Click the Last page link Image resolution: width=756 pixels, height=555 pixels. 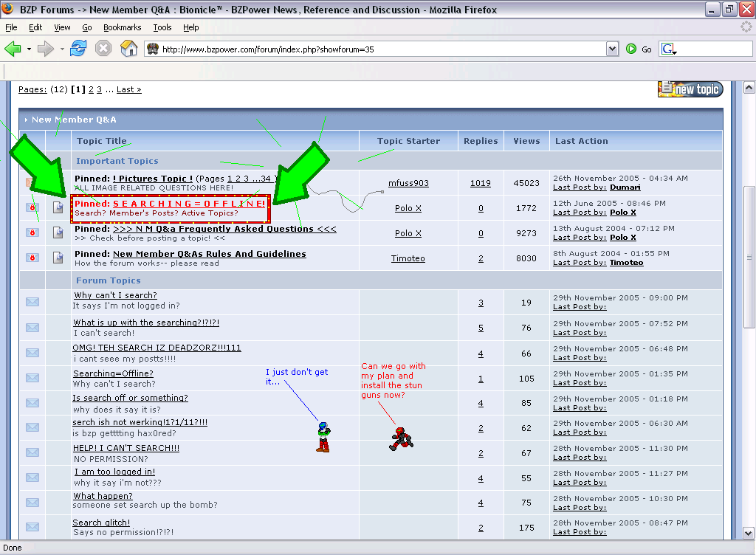click(x=128, y=89)
